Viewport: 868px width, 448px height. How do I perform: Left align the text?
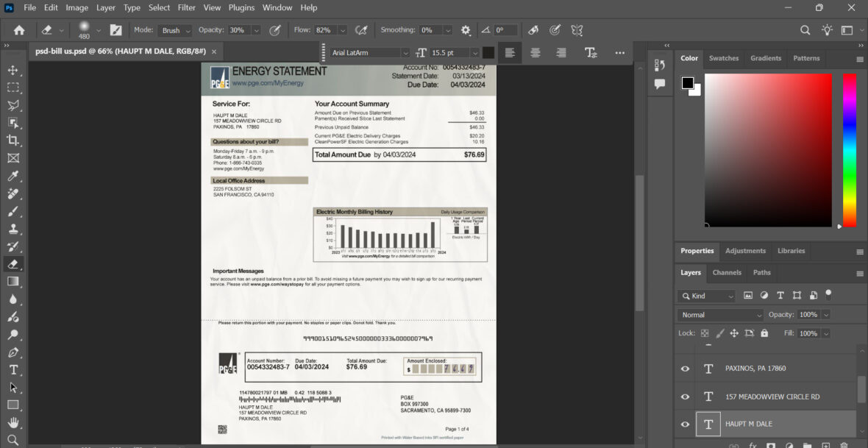pos(510,53)
